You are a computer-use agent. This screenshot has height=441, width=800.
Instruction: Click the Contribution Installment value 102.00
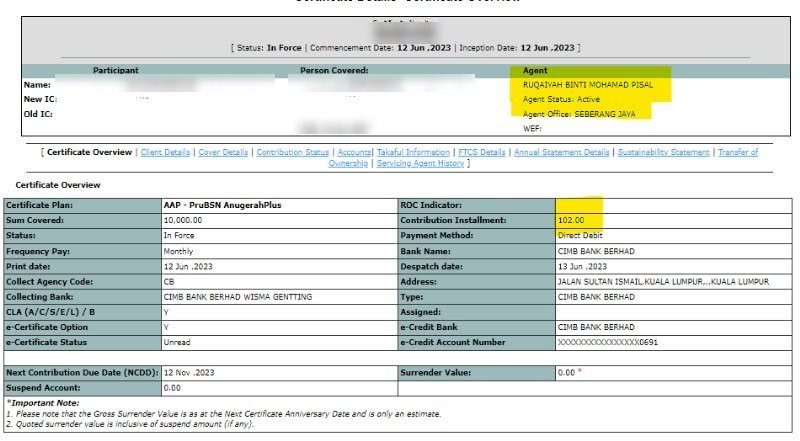click(571, 220)
